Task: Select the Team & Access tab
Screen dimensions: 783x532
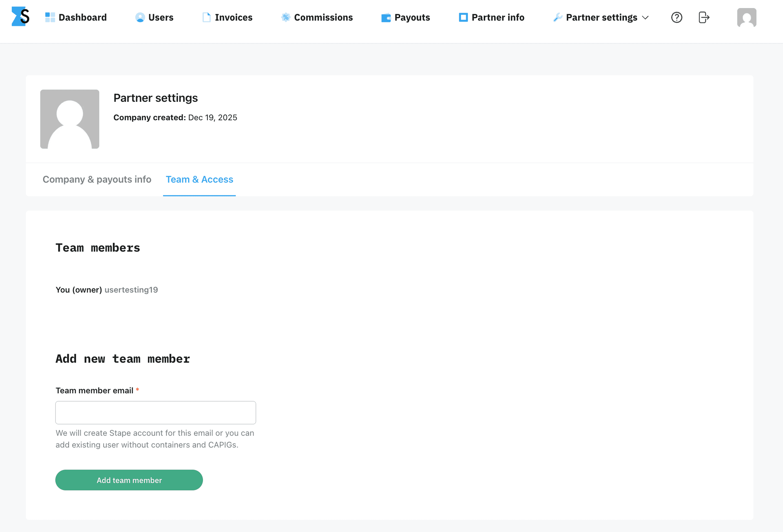Action: 199,179
